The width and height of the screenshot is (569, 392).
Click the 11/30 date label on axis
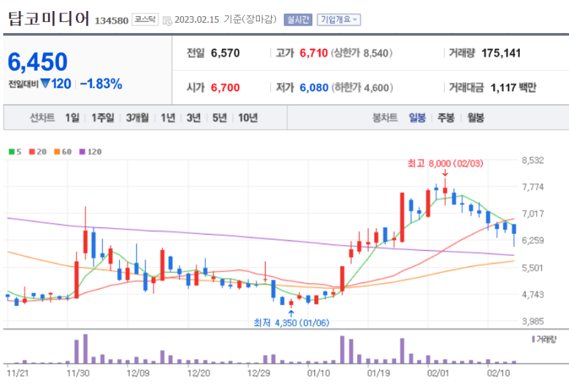[x=78, y=373]
